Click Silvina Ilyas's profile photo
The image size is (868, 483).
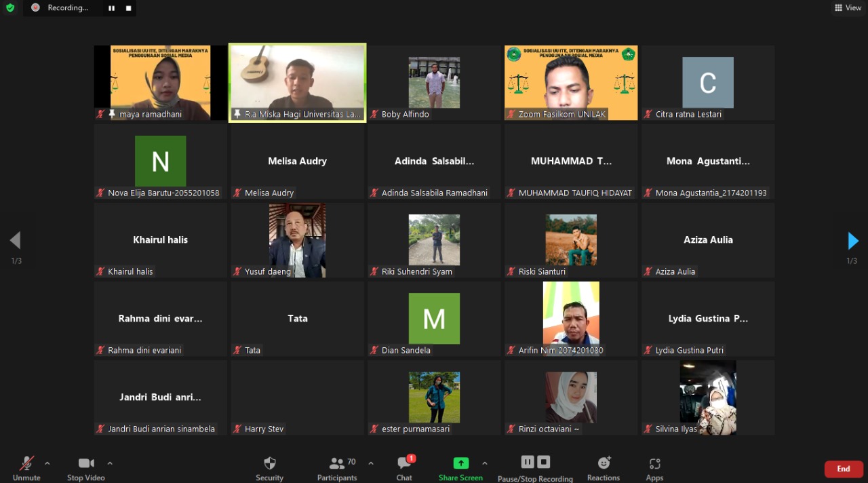coord(708,398)
